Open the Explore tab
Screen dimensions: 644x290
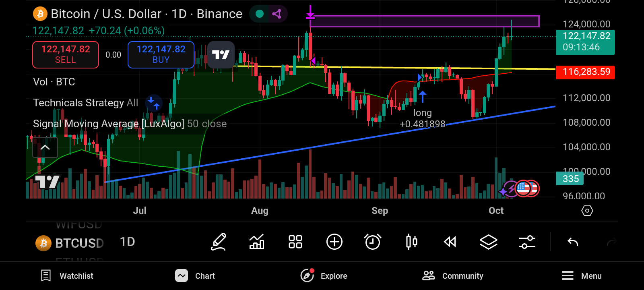click(324, 276)
